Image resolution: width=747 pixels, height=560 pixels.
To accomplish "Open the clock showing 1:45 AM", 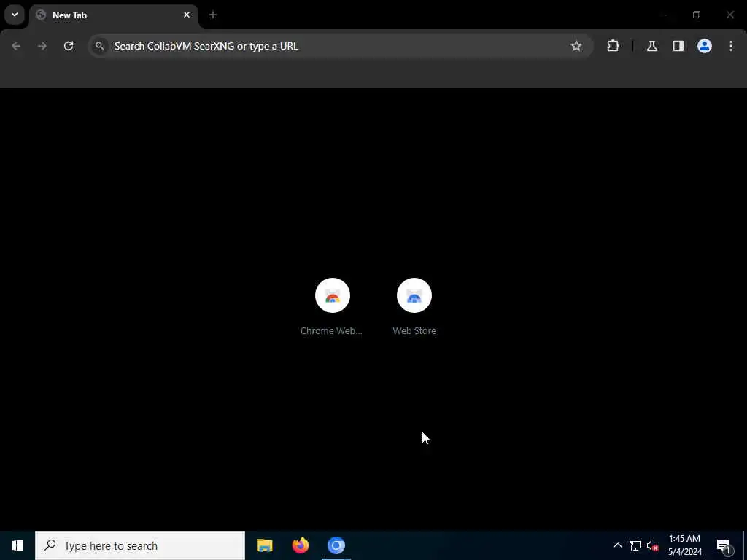I will [x=684, y=545].
